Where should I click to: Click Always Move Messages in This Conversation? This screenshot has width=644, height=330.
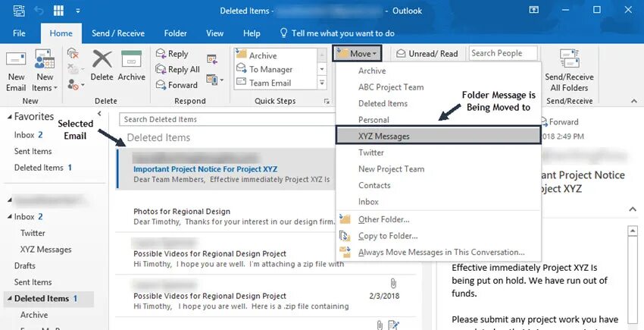438,252
